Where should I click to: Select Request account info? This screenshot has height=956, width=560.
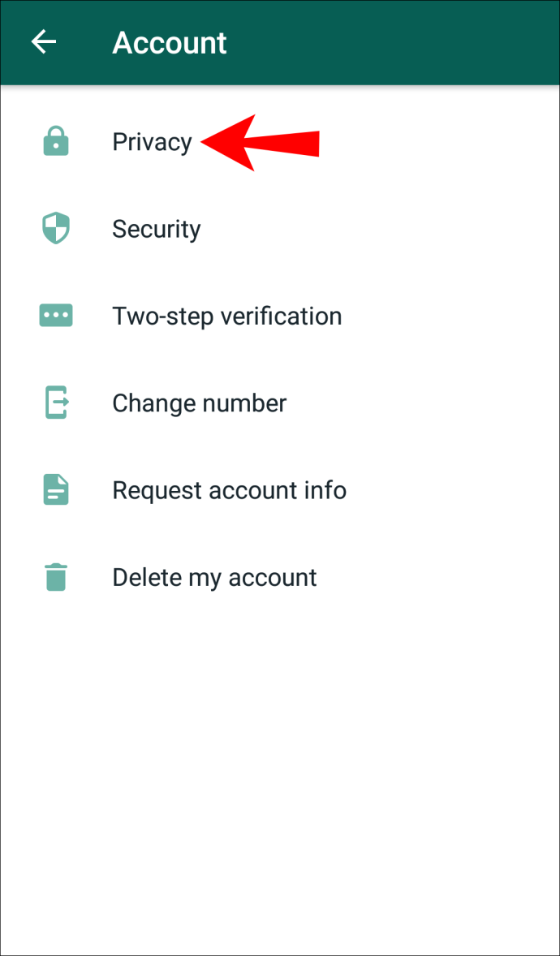[x=280, y=491]
